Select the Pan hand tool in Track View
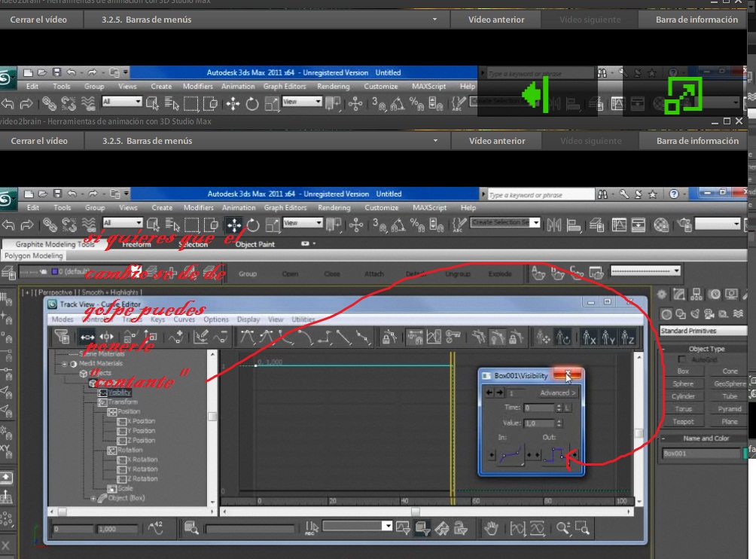The width and height of the screenshot is (756, 559). [x=491, y=529]
